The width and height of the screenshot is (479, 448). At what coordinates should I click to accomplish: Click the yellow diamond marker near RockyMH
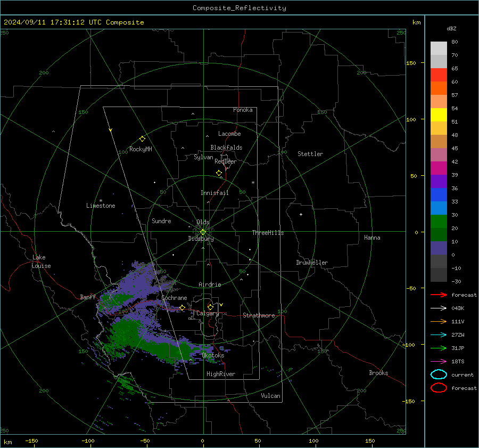coord(142,139)
